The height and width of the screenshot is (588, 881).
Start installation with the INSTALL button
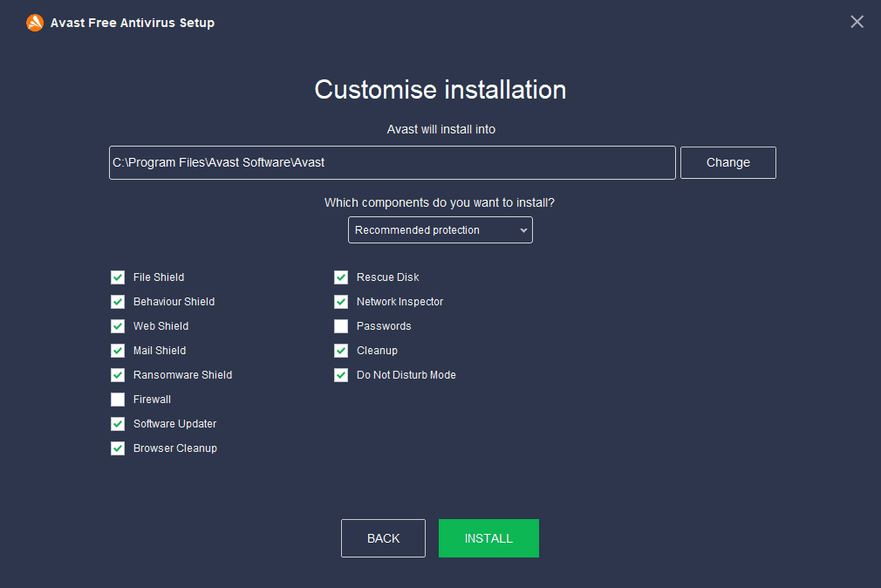pos(488,538)
